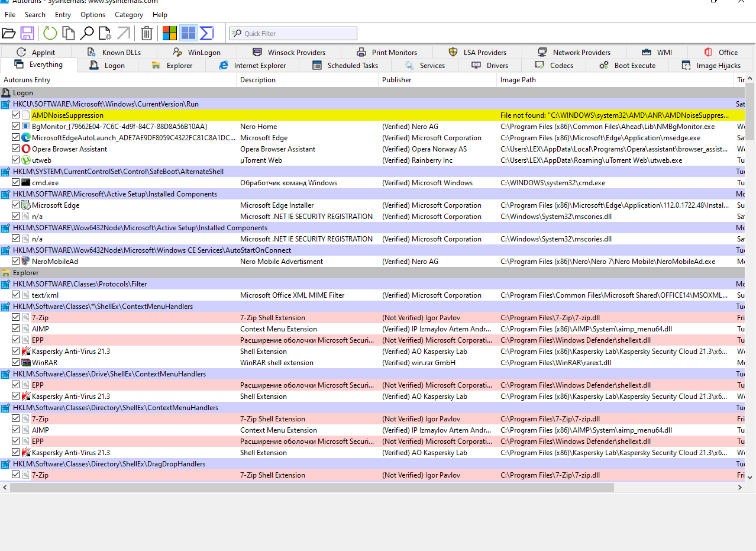Open the Search menu
756x551 pixels.
coord(35,15)
